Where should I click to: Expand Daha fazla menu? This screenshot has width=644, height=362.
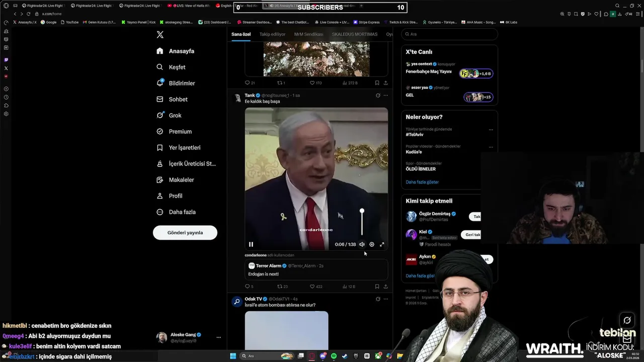coord(176,212)
